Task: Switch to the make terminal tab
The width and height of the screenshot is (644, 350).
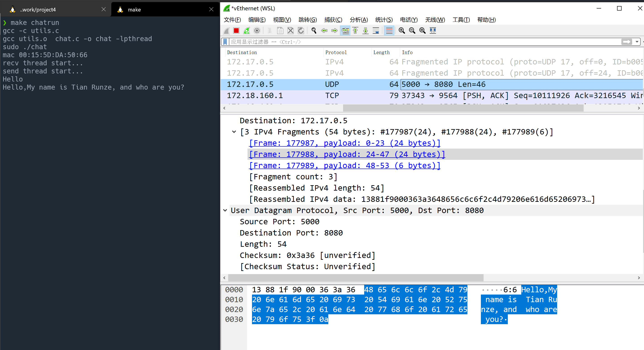Action: coord(165,9)
